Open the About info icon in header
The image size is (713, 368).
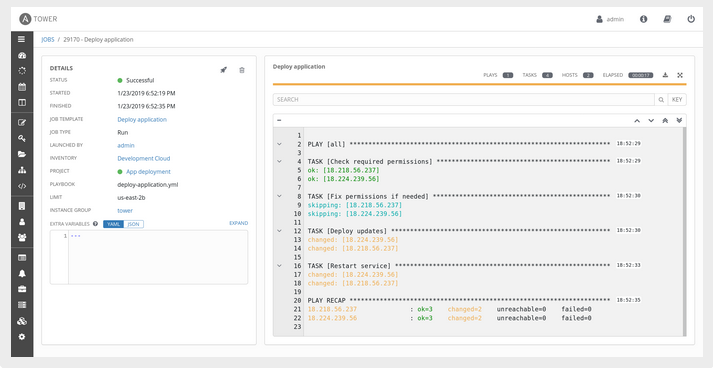(x=643, y=19)
